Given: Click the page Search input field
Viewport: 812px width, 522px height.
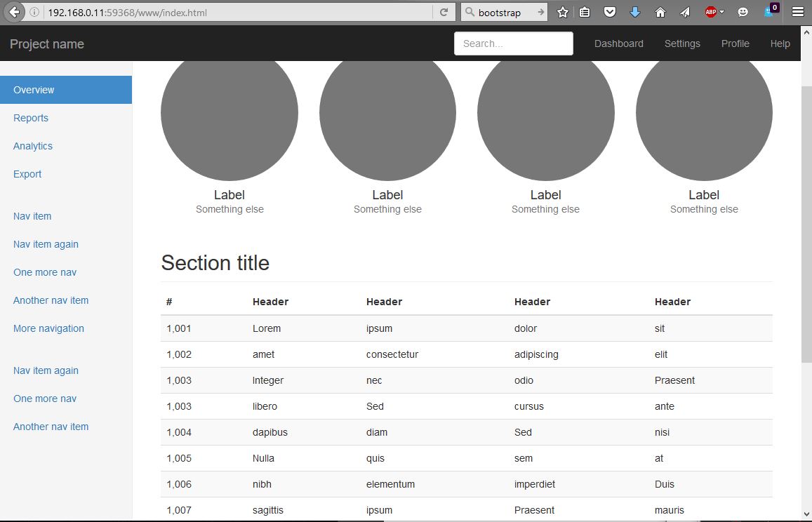Looking at the screenshot, I should point(513,43).
